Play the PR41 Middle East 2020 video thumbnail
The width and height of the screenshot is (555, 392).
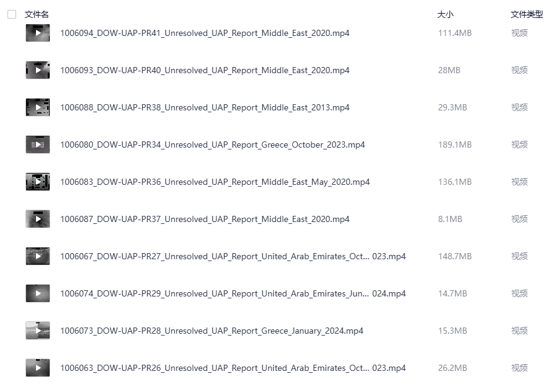point(38,33)
